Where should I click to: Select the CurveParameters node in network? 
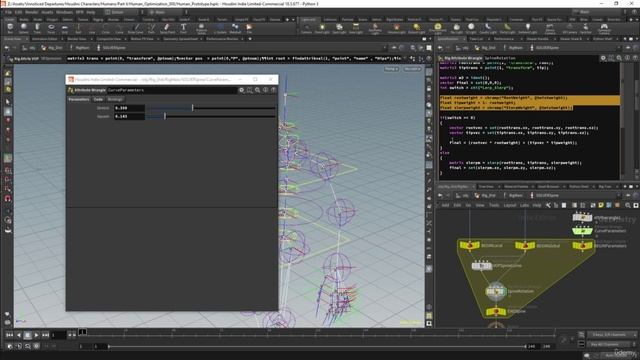point(582,231)
